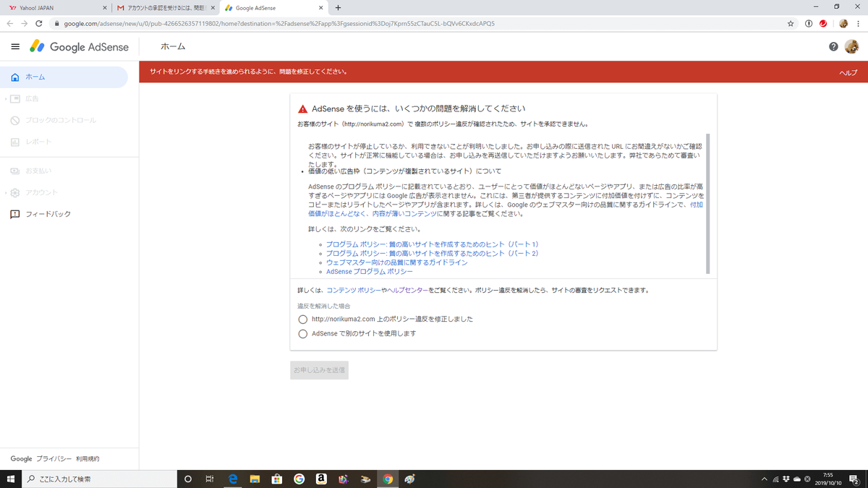Click the Windows taskbar search box
This screenshot has width=868, height=488.
click(99, 479)
